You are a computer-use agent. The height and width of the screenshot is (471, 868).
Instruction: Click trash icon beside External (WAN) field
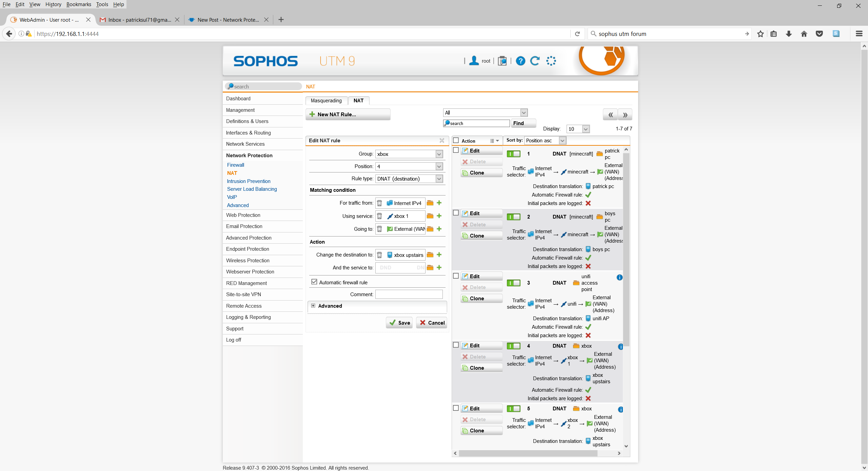[x=380, y=229]
